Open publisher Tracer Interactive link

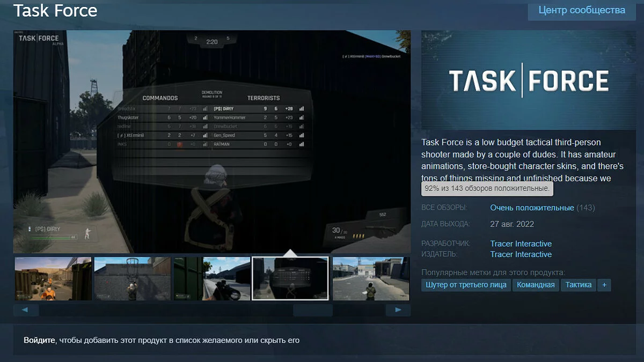(x=521, y=254)
